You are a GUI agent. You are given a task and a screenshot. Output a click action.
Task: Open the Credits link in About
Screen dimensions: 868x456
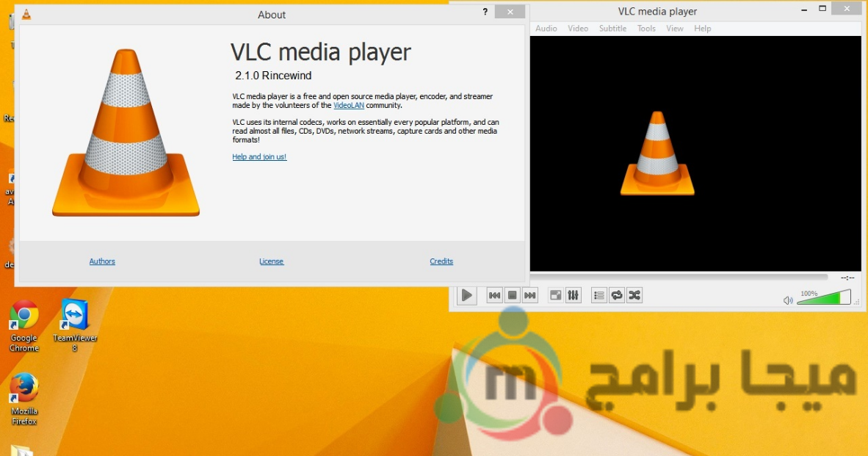point(441,261)
